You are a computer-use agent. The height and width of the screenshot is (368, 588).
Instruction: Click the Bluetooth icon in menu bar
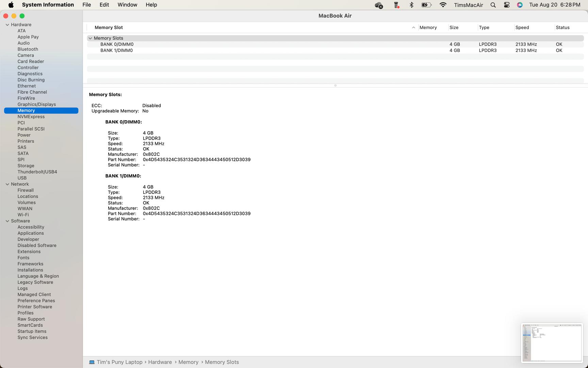point(411,5)
